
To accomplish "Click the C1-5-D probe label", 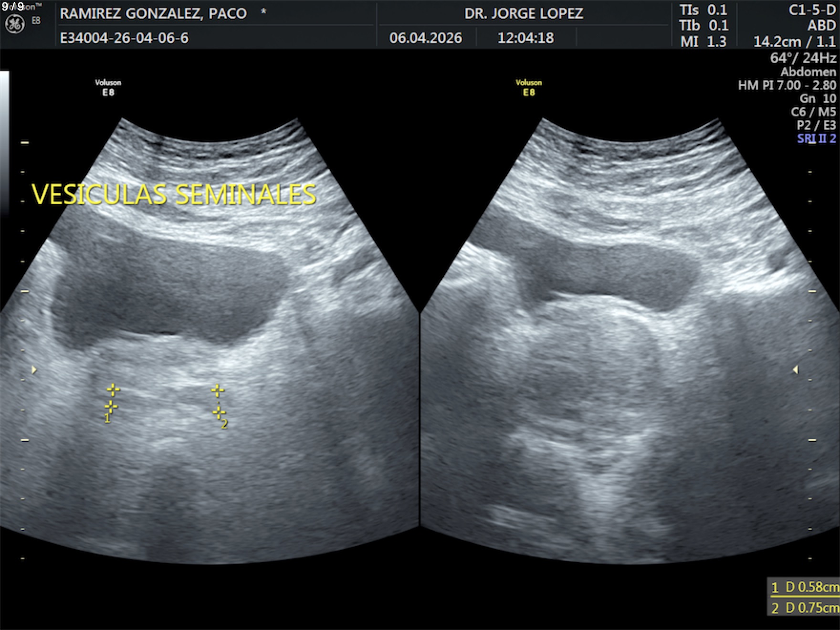I will [812, 10].
